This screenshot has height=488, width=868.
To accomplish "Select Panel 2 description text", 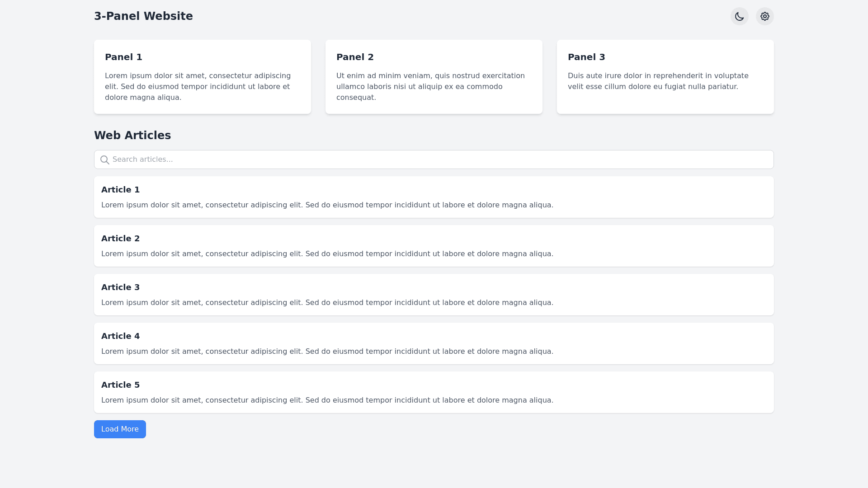I will click(x=430, y=87).
